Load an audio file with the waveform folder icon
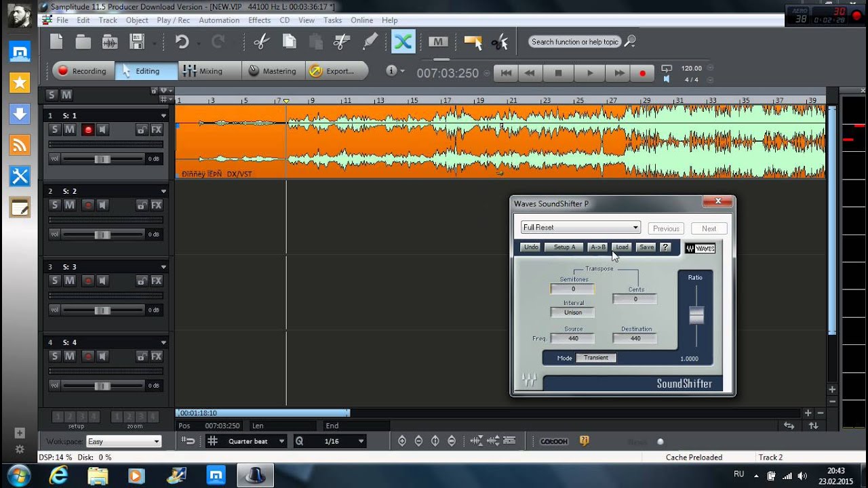 (110, 42)
